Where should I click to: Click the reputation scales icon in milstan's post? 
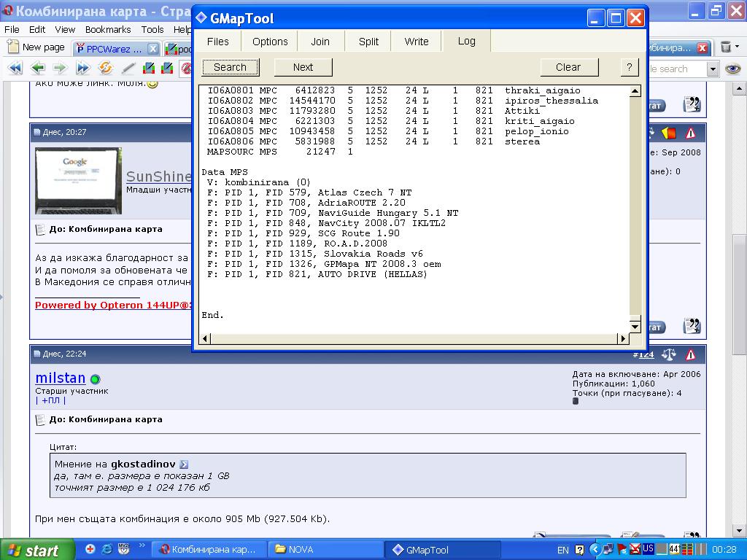pyautogui.click(x=668, y=354)
